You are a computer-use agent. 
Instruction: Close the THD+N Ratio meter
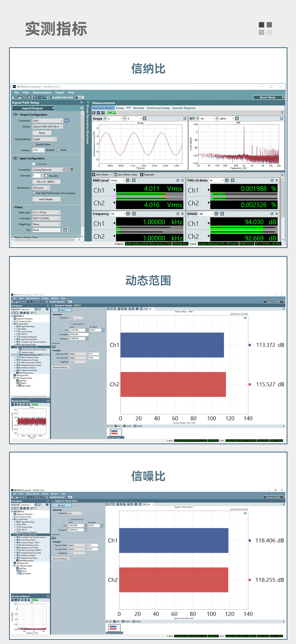tap(277, 180)
